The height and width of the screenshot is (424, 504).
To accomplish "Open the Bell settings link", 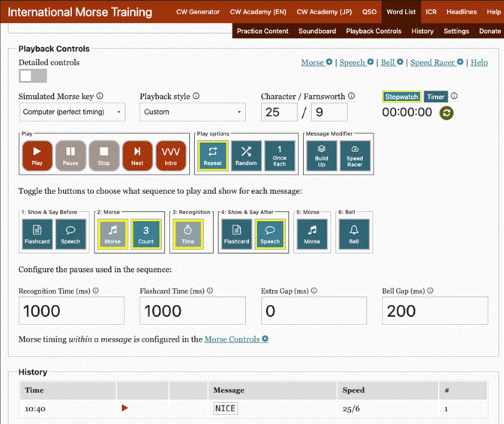I will pos(391,63).
